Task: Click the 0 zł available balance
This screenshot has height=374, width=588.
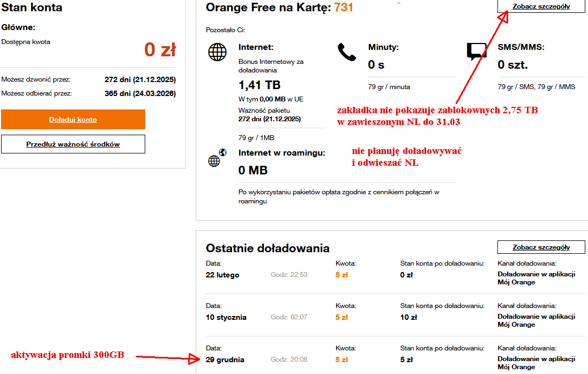Action: click(160, 50)
